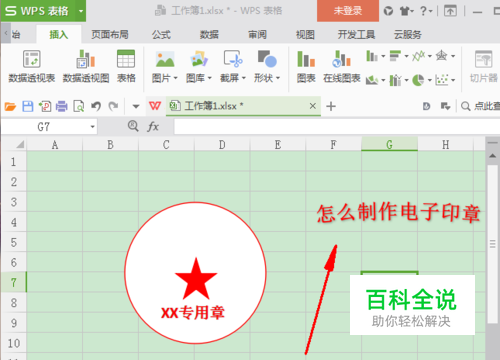Select the row 7 header
Screen dimensions: 500x360
[13, 283]
